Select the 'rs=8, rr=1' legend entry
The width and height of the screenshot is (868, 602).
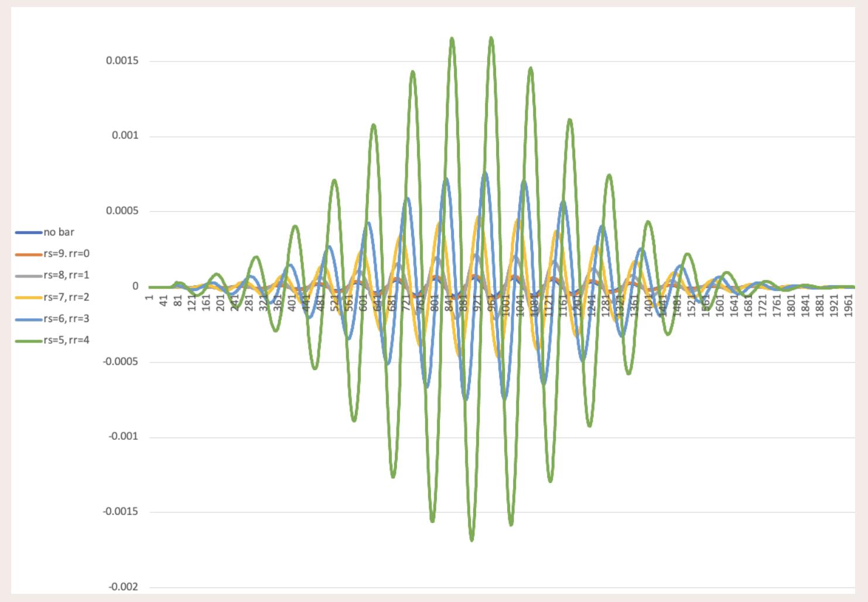tap(52, 275)
